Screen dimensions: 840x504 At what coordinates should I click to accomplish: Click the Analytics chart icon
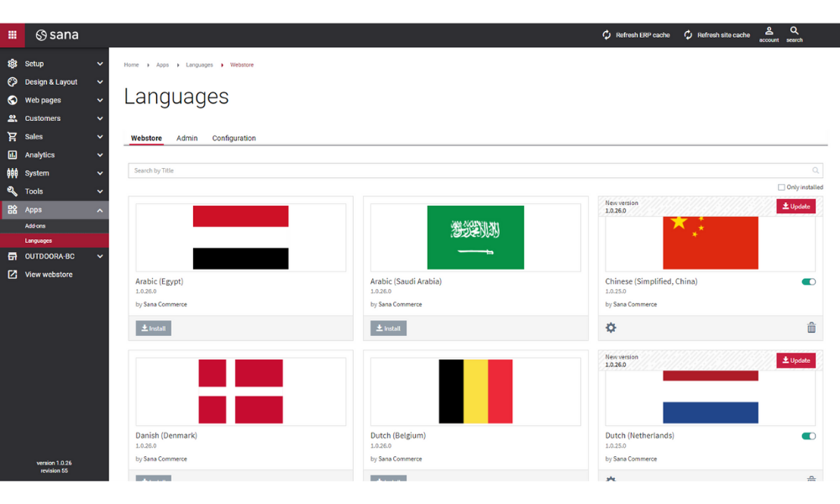[13, 155]
